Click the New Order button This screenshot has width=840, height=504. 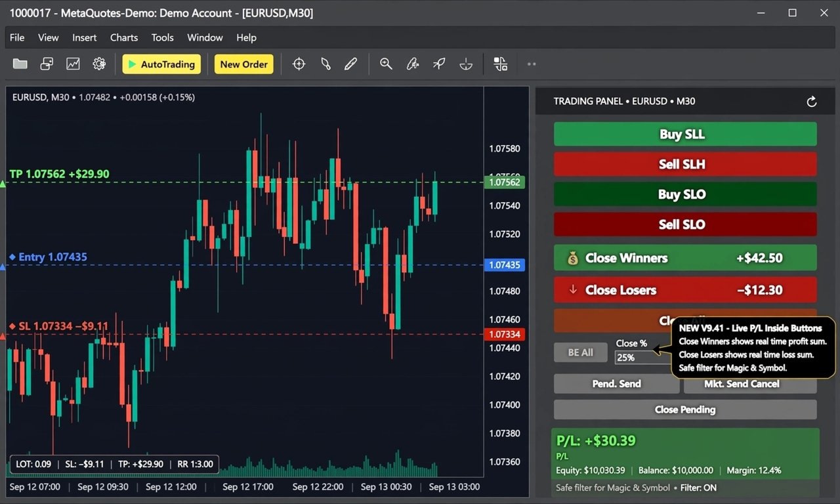click(x=244, y=64)
